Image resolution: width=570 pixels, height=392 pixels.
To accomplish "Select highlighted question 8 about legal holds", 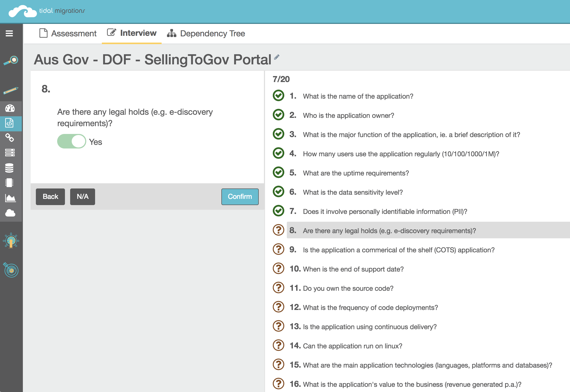I will tap(428, 230).
